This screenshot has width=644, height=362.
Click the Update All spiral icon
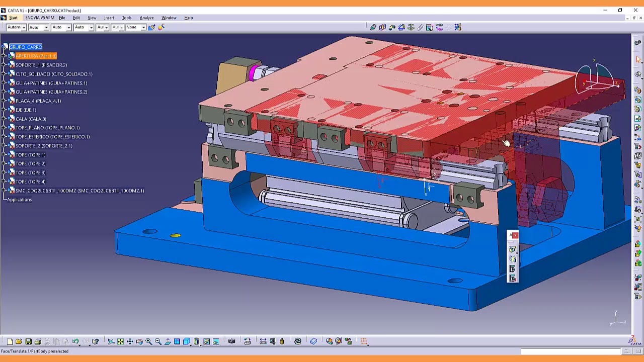(297, 341)
